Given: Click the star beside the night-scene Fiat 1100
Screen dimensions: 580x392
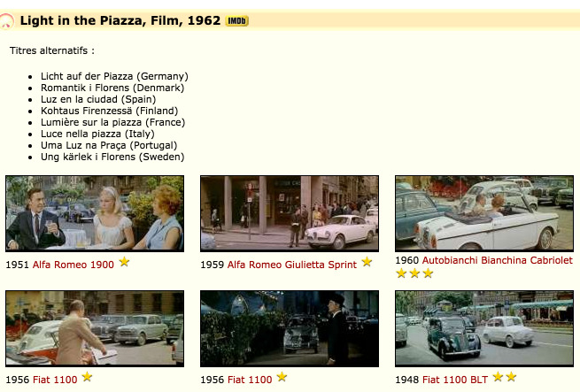Looking at the screenshot, I should click(x=282, y=377).
